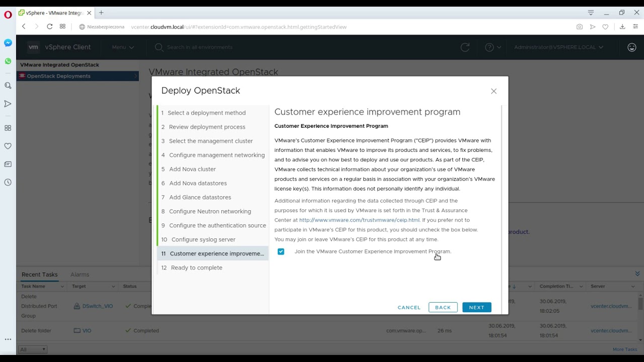Click the BACK button in wizard
644x362 pixels.
(443, 307)
